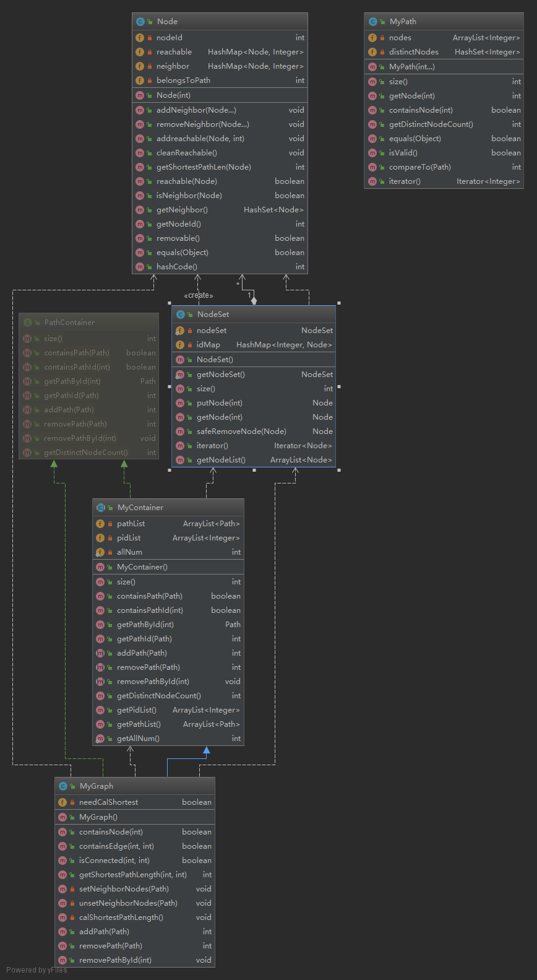
Task: Select the selected NodeSet class title
Action: [x=213, y=314]
